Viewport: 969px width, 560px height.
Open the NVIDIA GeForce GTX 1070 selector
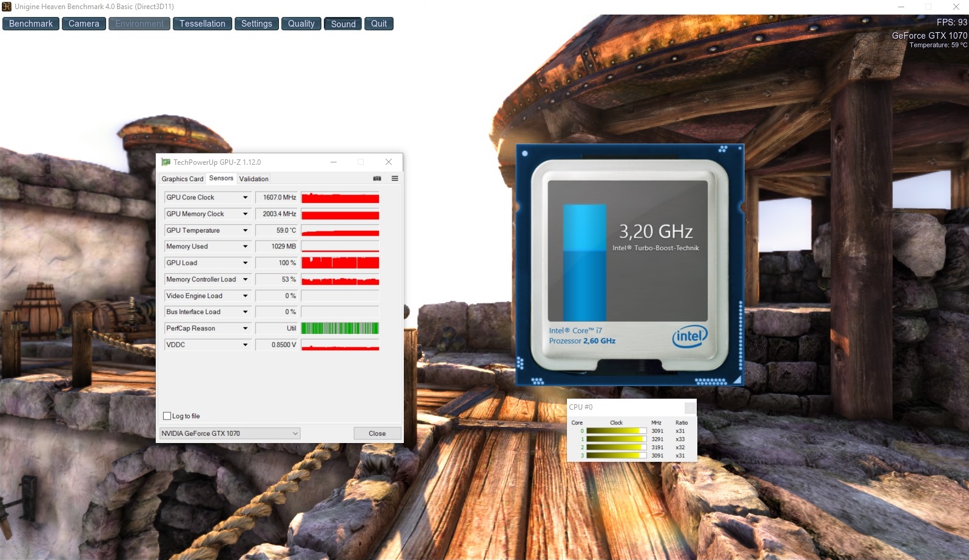[230, 433]
